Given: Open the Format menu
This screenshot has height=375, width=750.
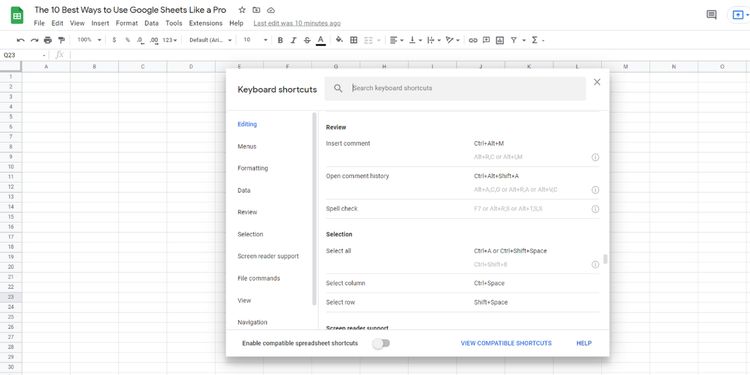Looking at the screenshot, I should 127,23.
